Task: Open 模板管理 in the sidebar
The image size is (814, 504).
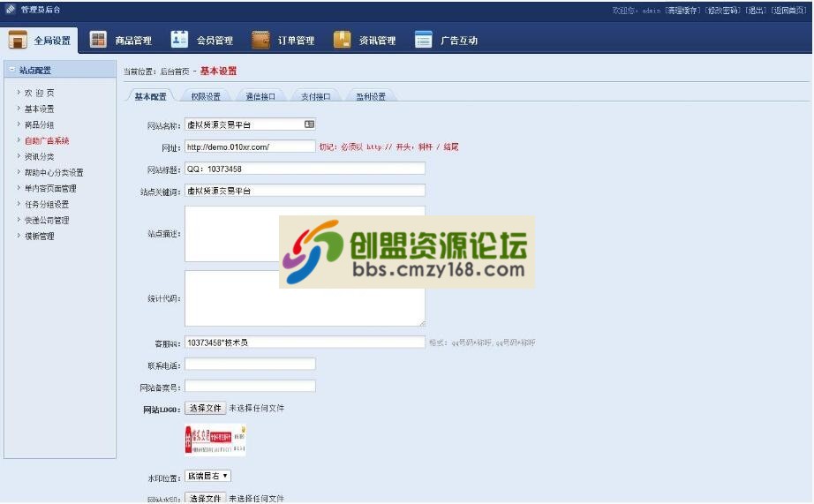Action: coord(40,237)
